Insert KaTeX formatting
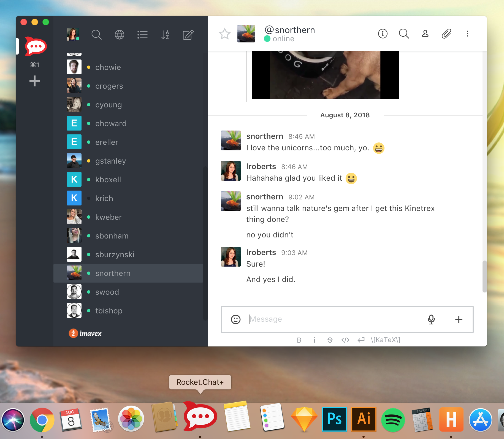The height and width of the screenshot is (439, 504). pos(386,340)
